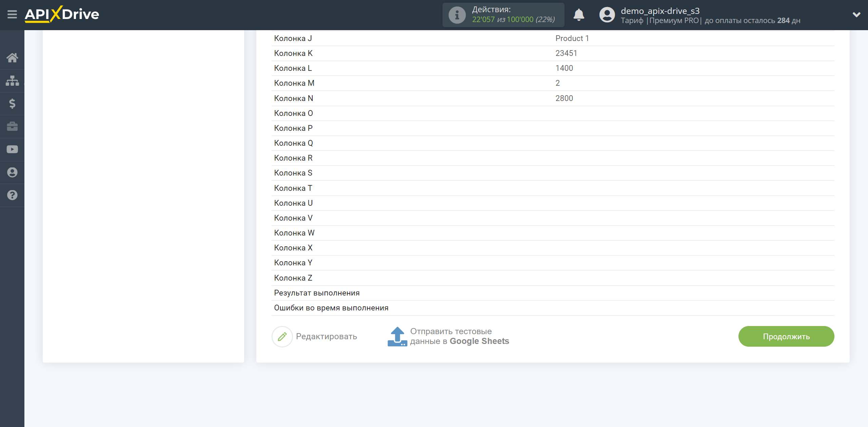868x427 pixels.
Task: Click the Продолжить button
Action: [x=786, y=337]
